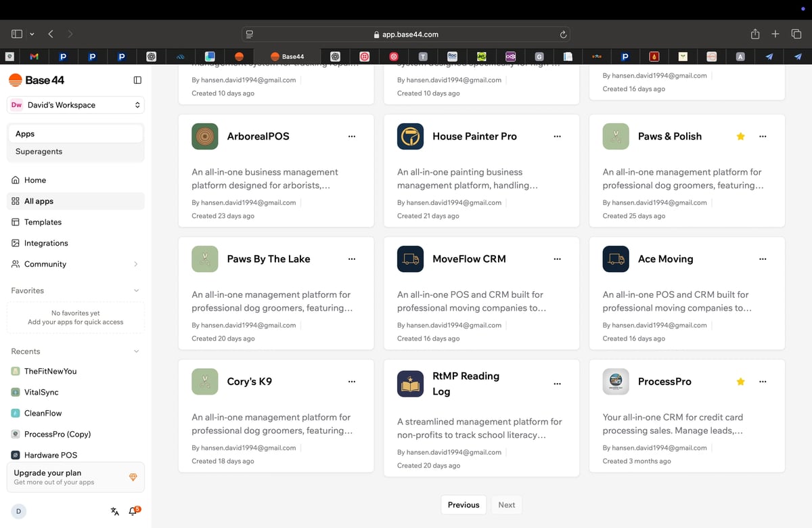Click the D profile avatar
This screenshot has width=812, height=528.
18,511
